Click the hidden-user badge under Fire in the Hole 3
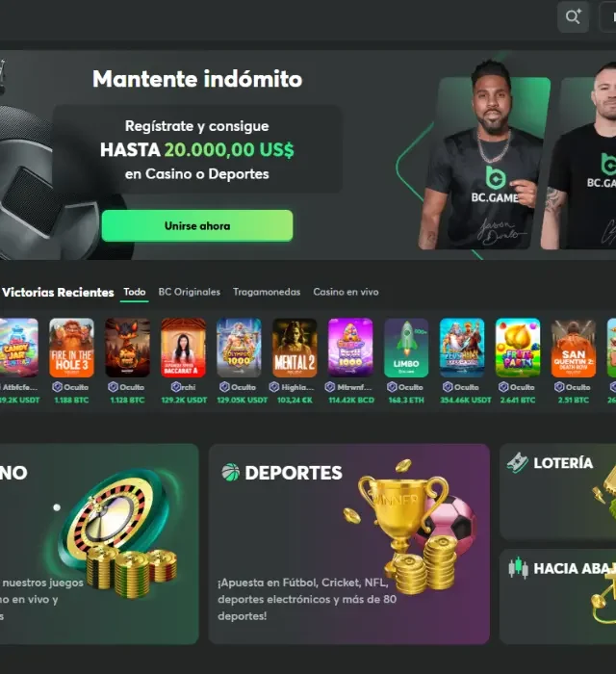The height and width of the screenshot is (674, 616). (x=58, y=387)
